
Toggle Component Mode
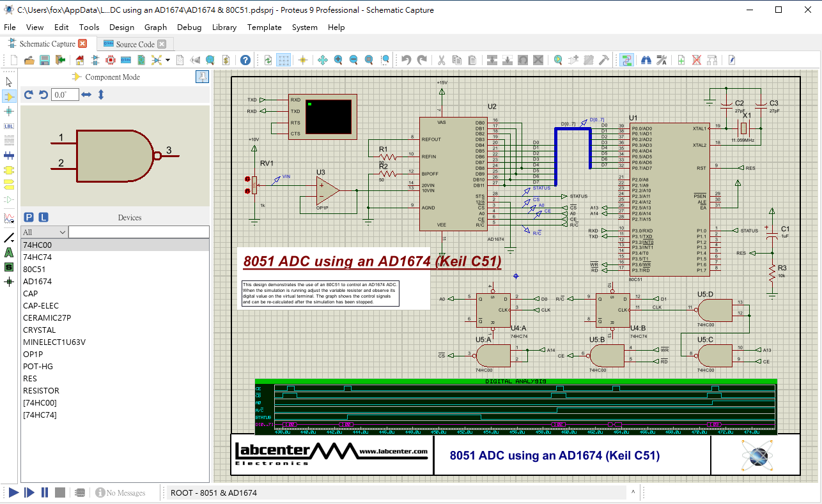click(x=9, y=96)
